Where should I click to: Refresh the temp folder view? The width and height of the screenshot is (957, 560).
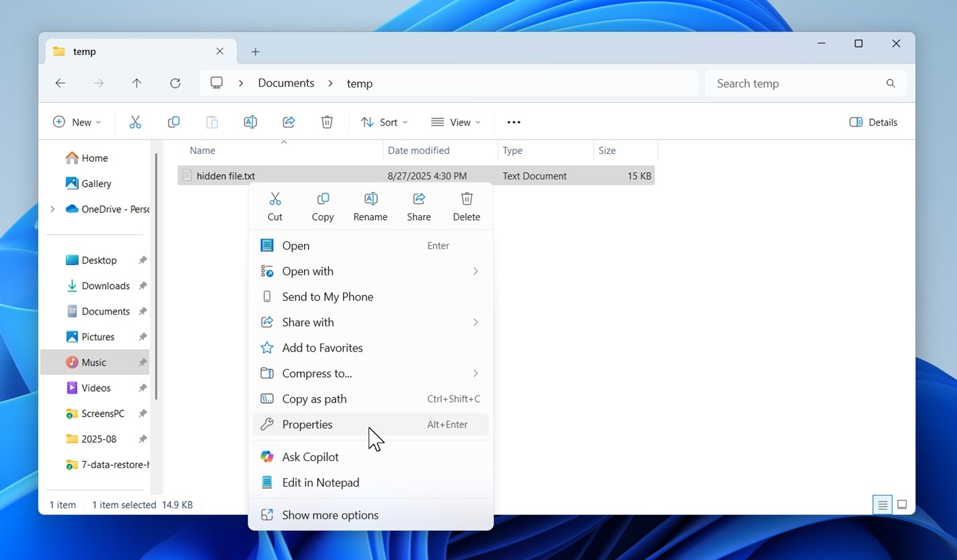click(x=176, y=83)
